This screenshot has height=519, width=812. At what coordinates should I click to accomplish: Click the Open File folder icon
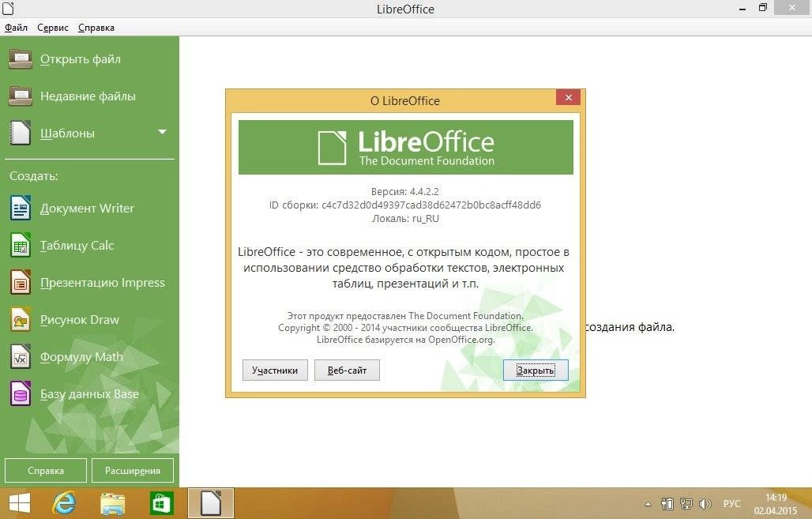tap(21, 59)
